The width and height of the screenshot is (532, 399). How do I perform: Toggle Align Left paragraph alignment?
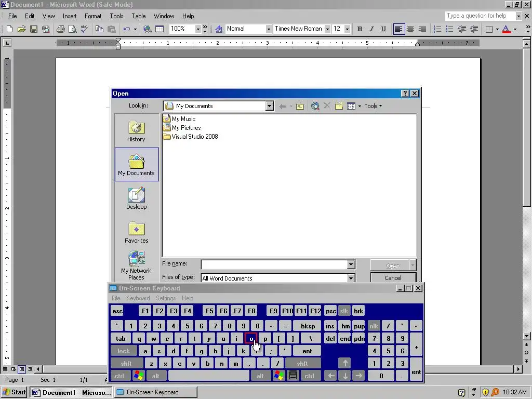pos(398,29)
